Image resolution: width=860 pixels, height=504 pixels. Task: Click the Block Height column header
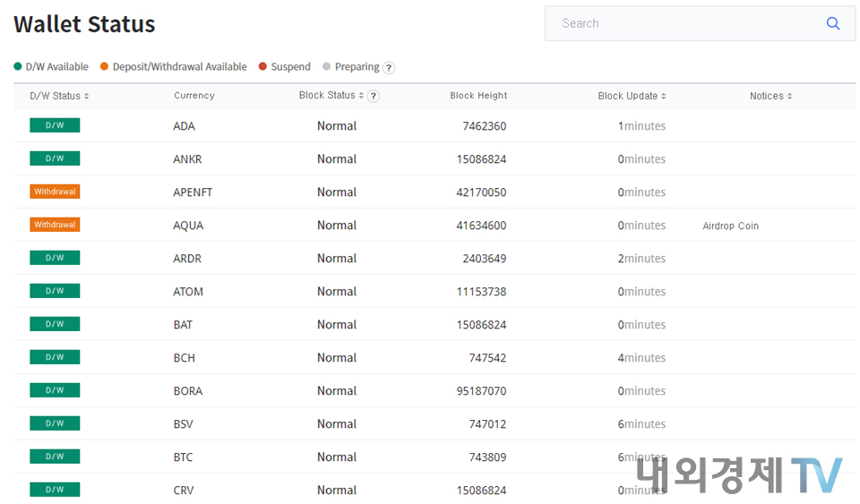[478, 96]
